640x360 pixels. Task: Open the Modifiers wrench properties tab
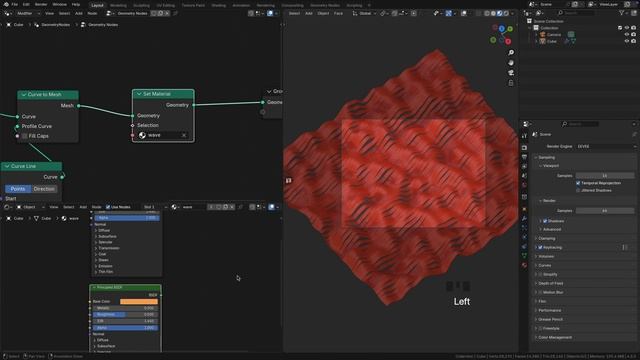[x=524, y=218]
